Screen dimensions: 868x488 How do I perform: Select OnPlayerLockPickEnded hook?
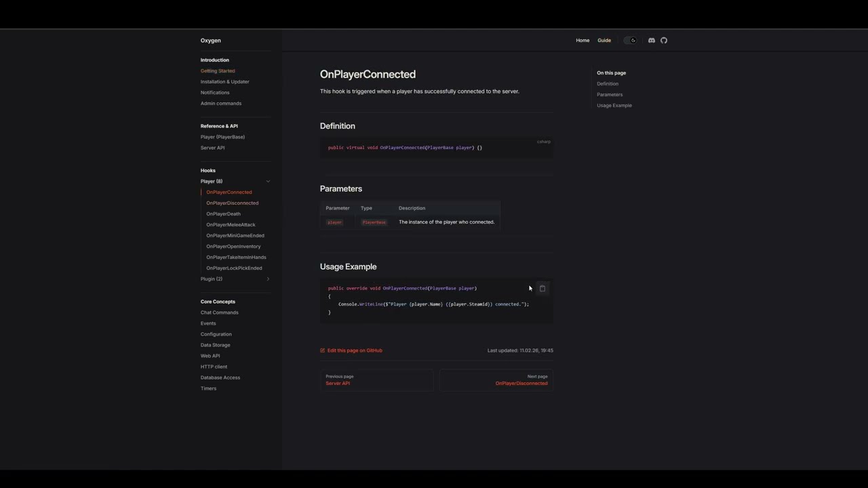234,268
